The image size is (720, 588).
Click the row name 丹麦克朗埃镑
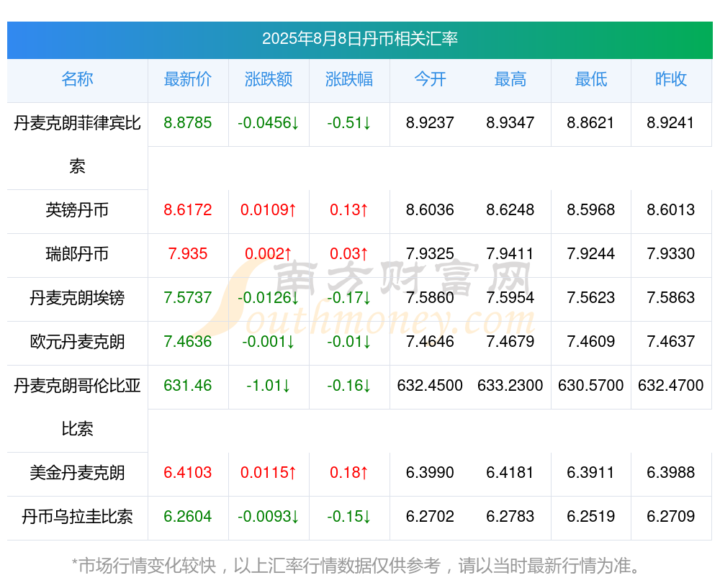[77, 298]
